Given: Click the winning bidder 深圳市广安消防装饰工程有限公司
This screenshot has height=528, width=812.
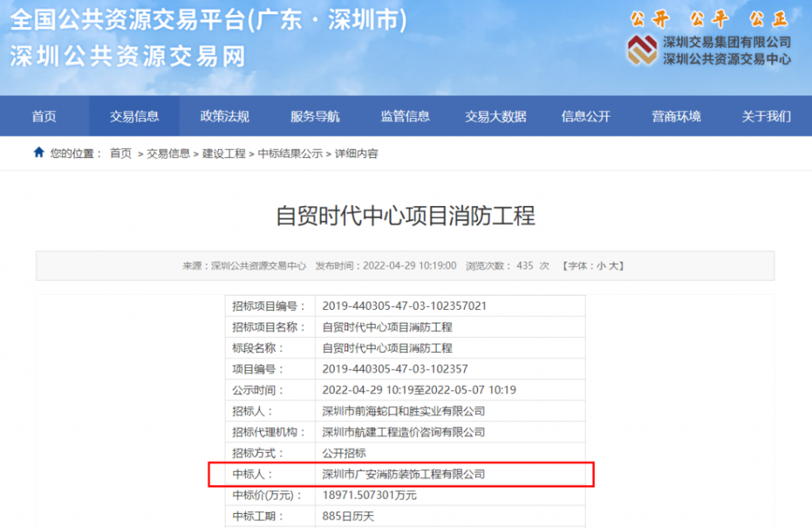Looking at the screenshot, I should click(x=404, y=474).
